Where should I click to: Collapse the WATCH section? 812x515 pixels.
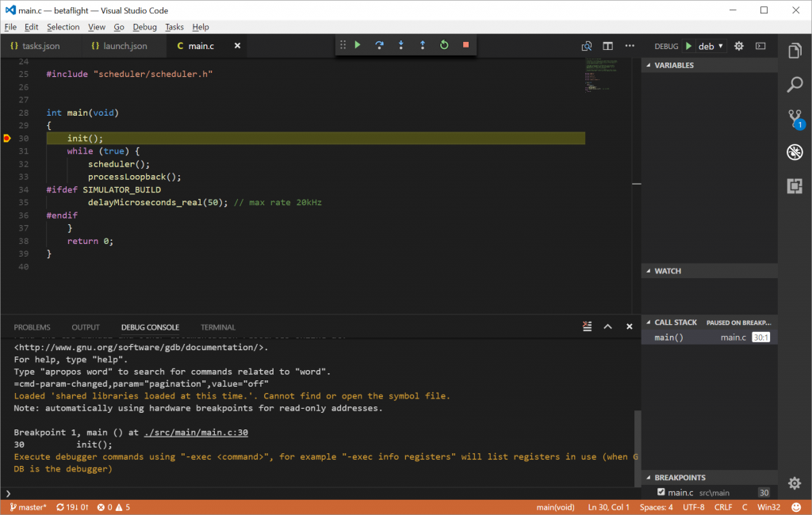tap(667, 271)
